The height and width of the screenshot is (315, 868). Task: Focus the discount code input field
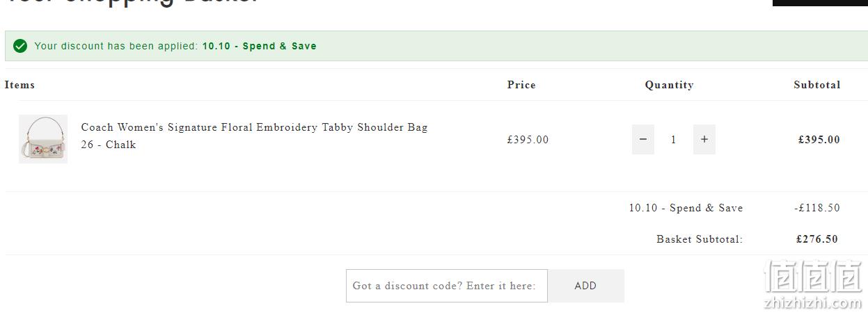447,286
